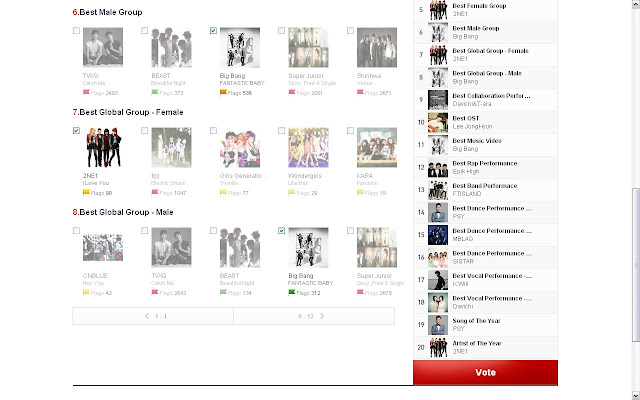Screen dimensions: 640x400
Task: Click the scrollbar down arrow at bottom right
Action: [x=636, y=396]
